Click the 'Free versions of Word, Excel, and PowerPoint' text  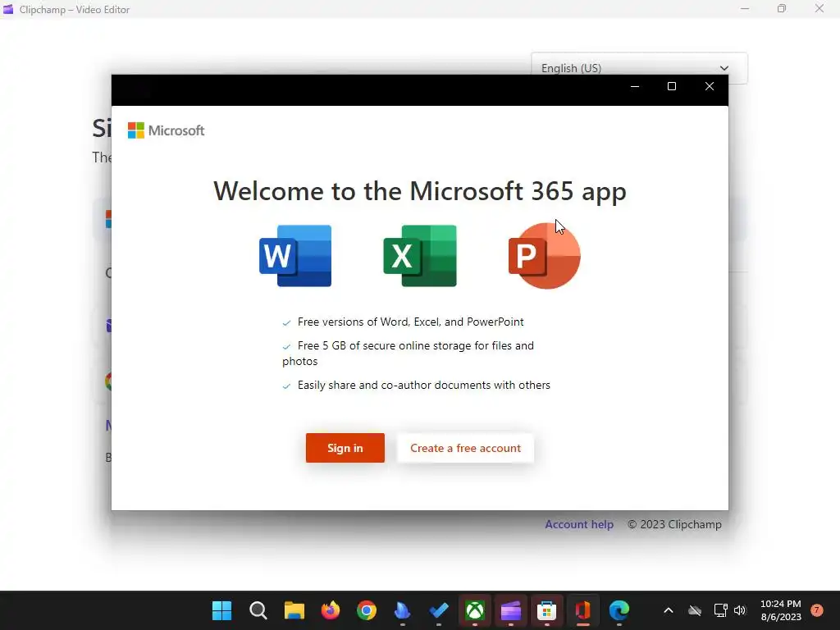(x=410, y=322)
